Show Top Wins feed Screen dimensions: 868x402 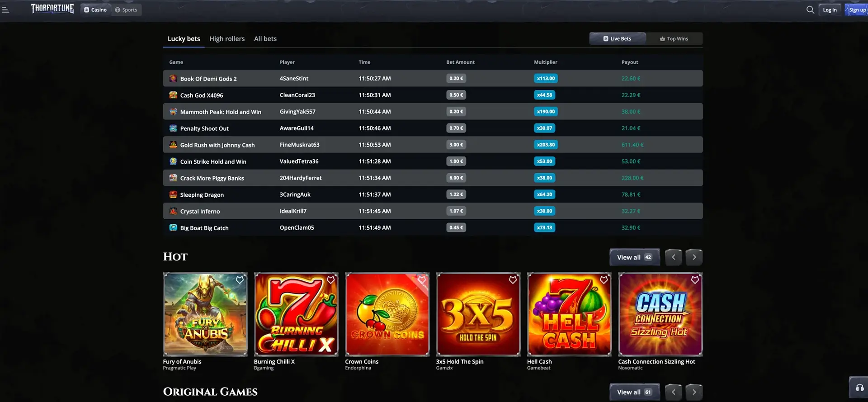pyautogui.click(x=674, y=38)
